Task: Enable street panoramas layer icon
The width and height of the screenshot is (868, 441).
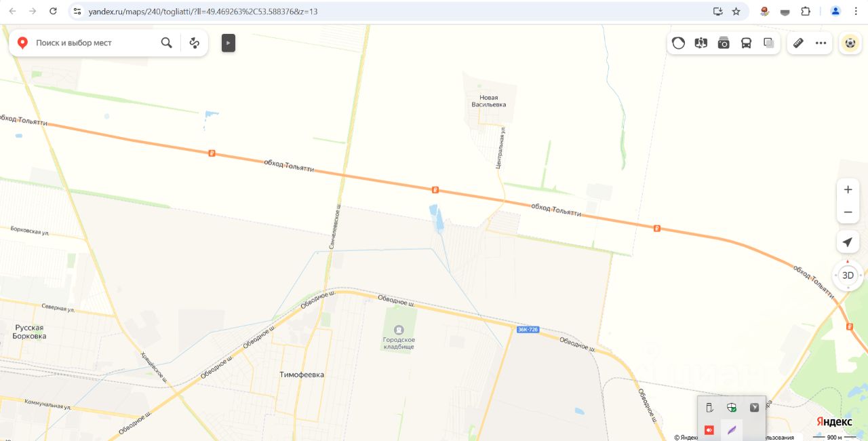Action: (x=701, y=43)
